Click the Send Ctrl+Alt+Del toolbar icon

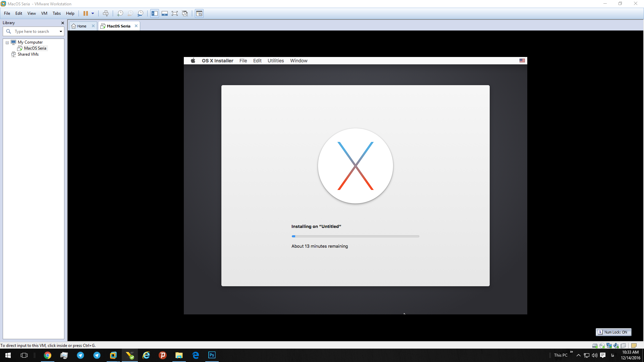click(106, 13)
